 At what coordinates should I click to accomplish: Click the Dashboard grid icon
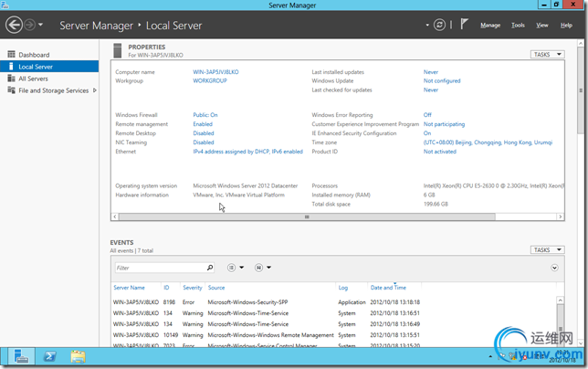[12, 55]
